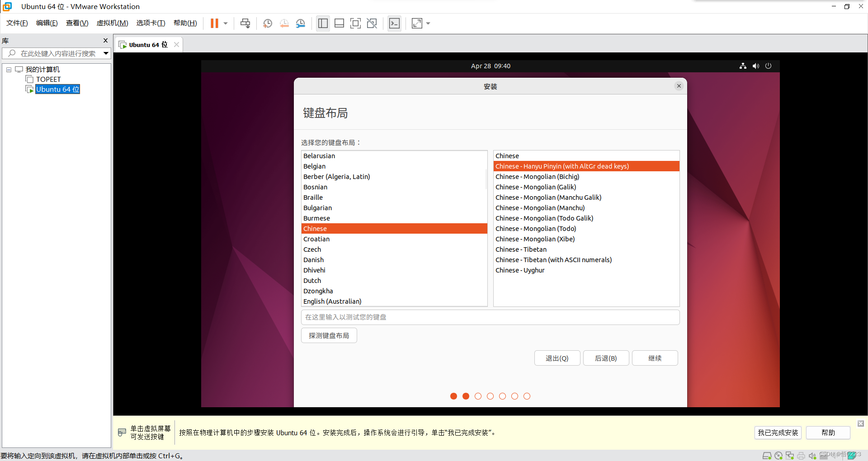This screenshot has height=461, width=868.
Task: Open the snapshot manager wrench-clock icon
Action: point(301,24)
